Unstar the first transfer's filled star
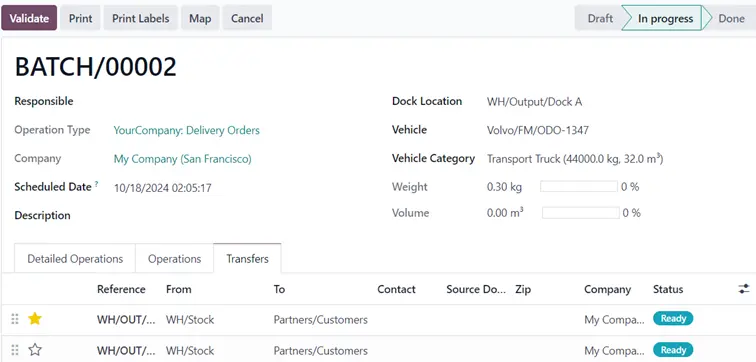756x362 pixels. click(x=35, y=319)
